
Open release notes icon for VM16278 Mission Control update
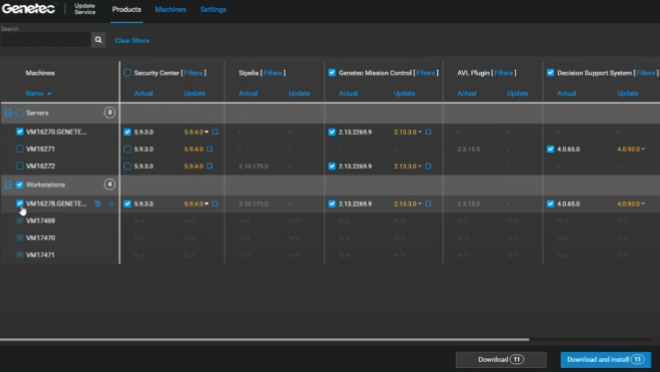click(x=428, y=204)
